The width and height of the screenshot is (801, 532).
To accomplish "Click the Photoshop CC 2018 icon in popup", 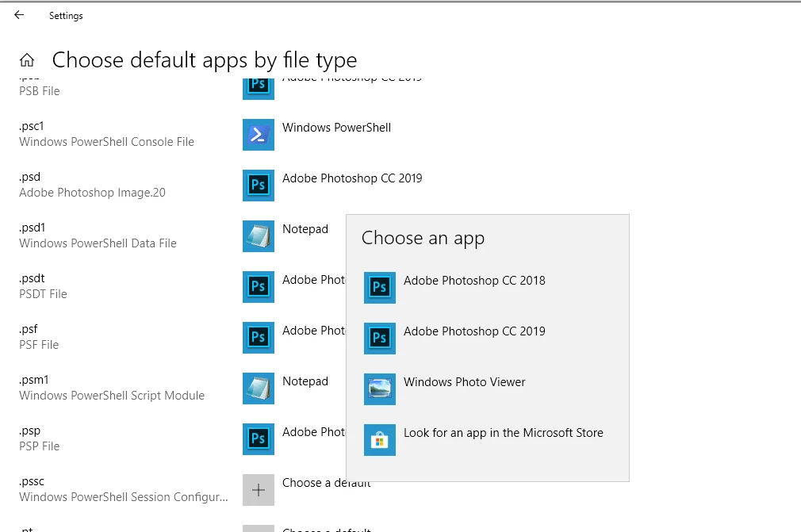I will coord(380,288).
